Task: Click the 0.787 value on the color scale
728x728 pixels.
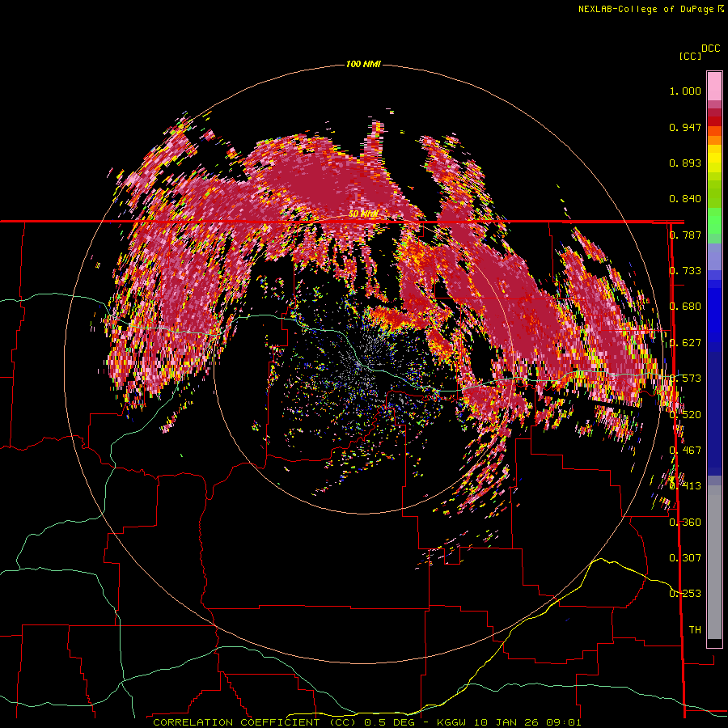Action: pos(685,235)
